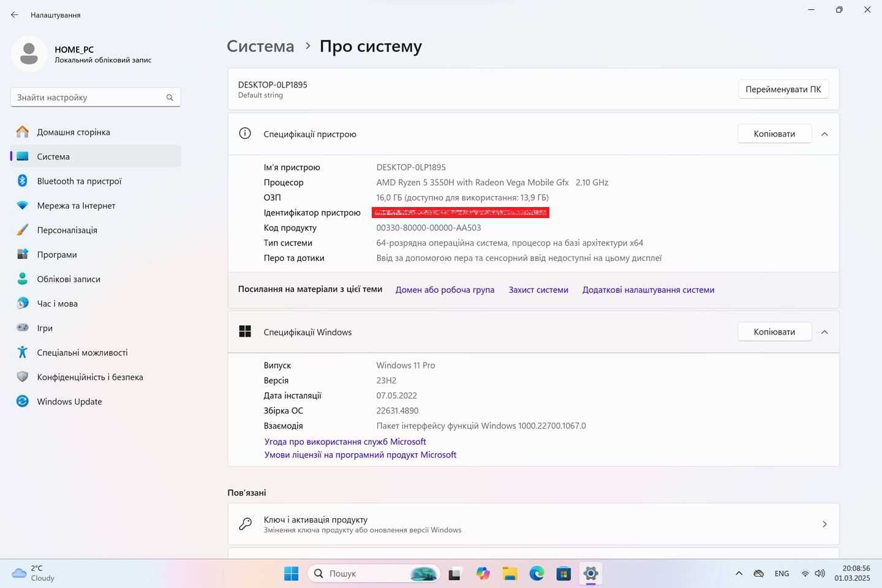This screenshot has height=588, width=882.
Task: Click the Bluetooth icon in sidebar
Action: point(23,181)
